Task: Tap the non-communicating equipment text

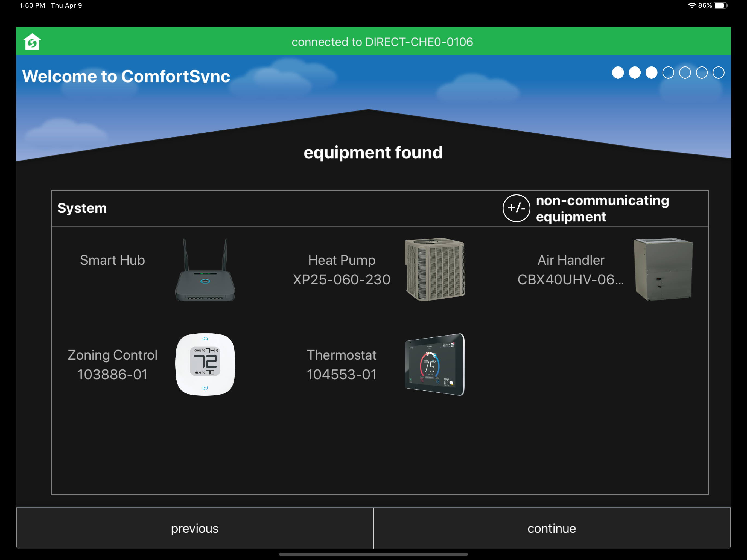Action: [x=602, y=208]
